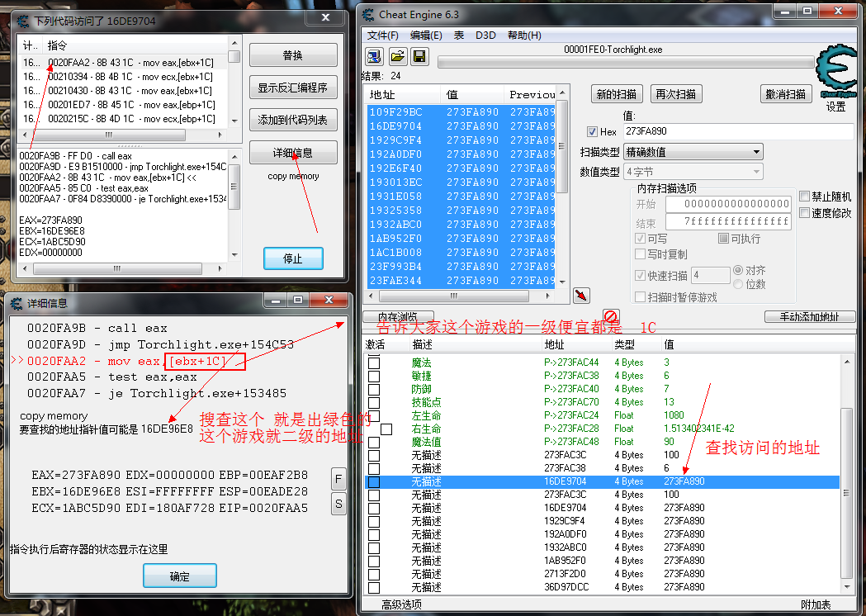This screenshot has width=866, height=616.
Task: Click the S button in details window
Action: [338, 504]
